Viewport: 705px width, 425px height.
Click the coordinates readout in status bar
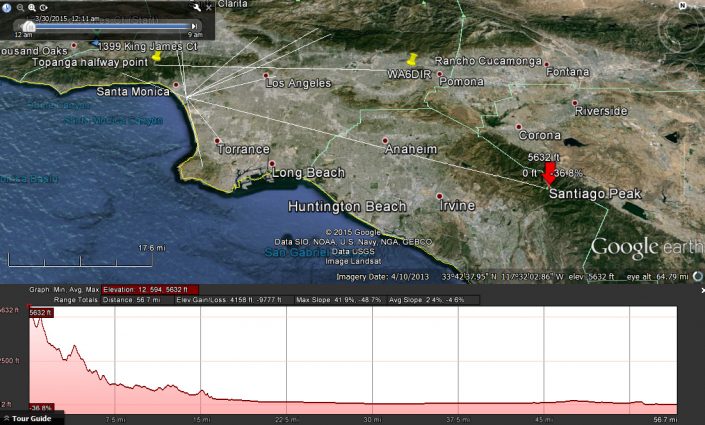pyautogui.click(x=502, y=277)
